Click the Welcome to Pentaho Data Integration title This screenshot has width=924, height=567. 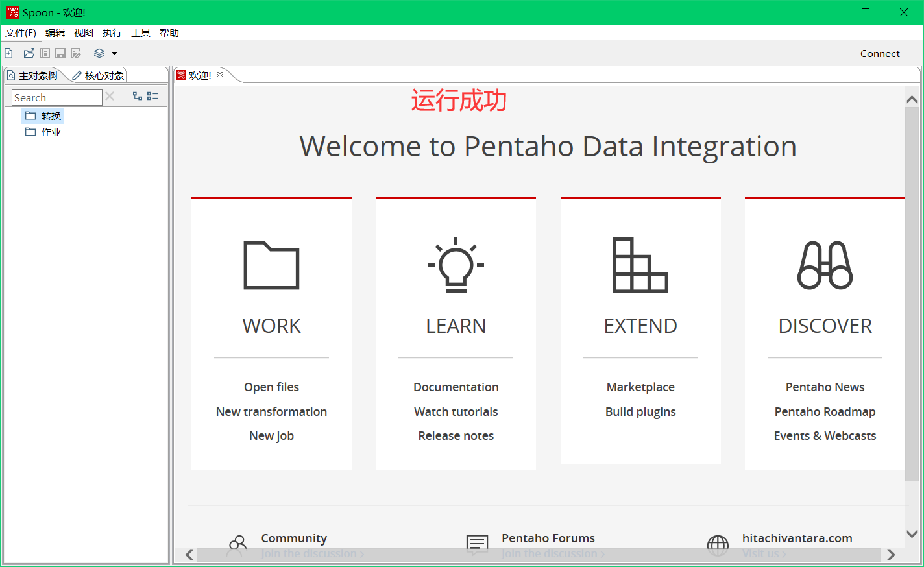point(548,147)
